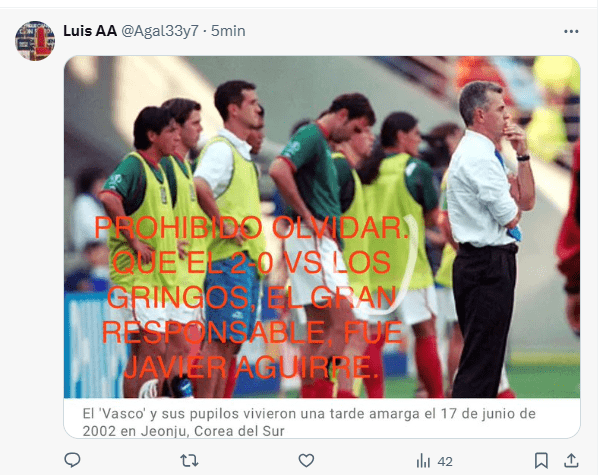605x475 pixels.
Task: Click the reply speech bubble icon
Action: point(72,460)
